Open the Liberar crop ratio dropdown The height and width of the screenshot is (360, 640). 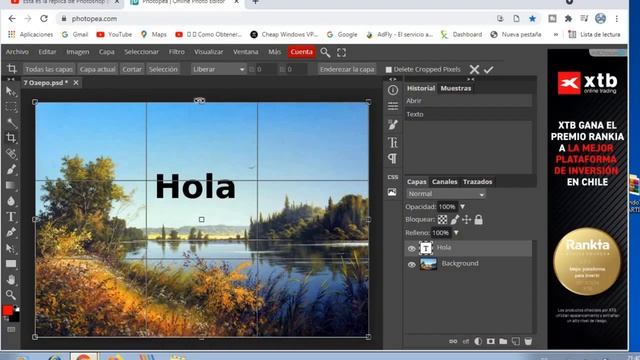(x=218, y=69)
